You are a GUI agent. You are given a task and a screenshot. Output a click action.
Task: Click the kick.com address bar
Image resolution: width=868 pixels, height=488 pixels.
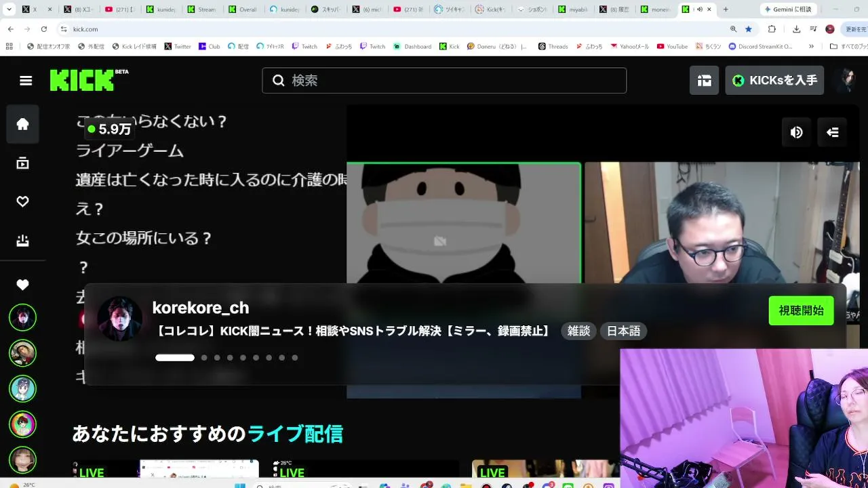393,29
